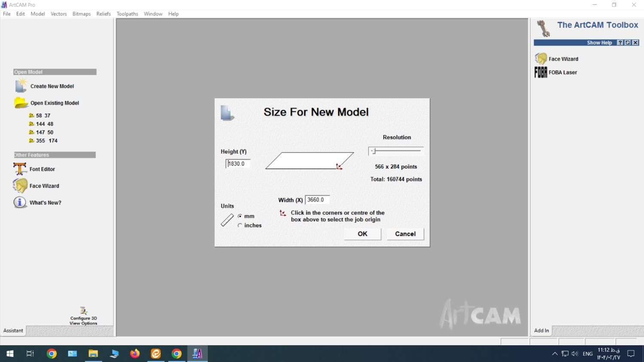Confirm model size with OK
644x362 pixels.
[362, 234]
